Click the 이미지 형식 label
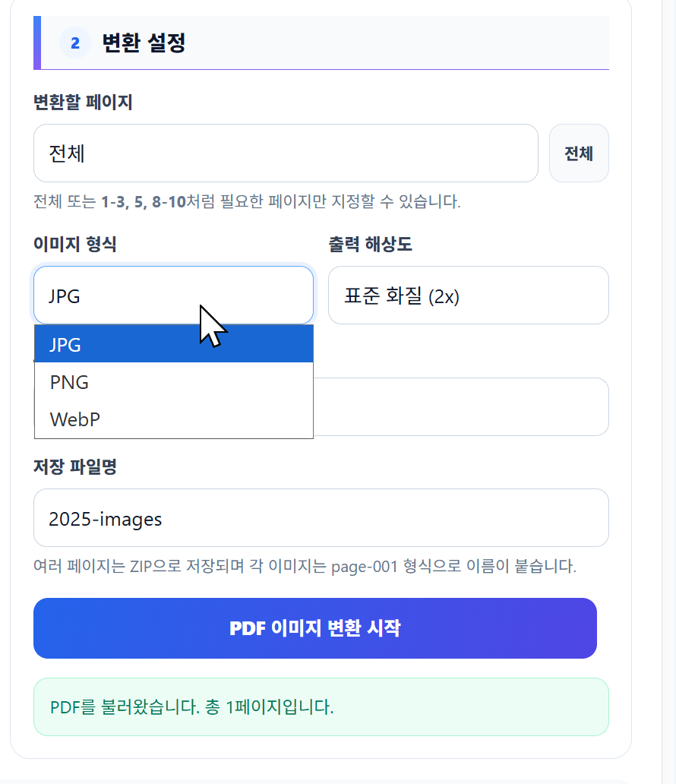The width and height of the screenshot is (676, 784). click(x=75, y=245)
